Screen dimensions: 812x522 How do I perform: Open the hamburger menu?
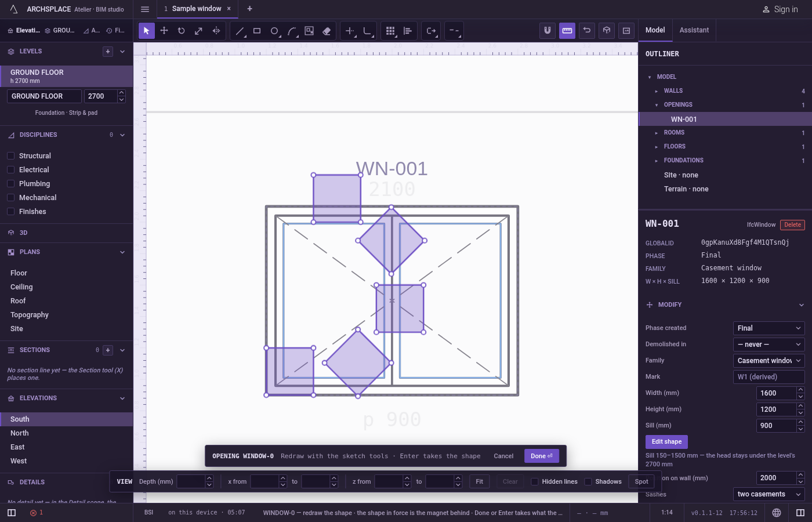pyautogui.click(x=145, y=9)
